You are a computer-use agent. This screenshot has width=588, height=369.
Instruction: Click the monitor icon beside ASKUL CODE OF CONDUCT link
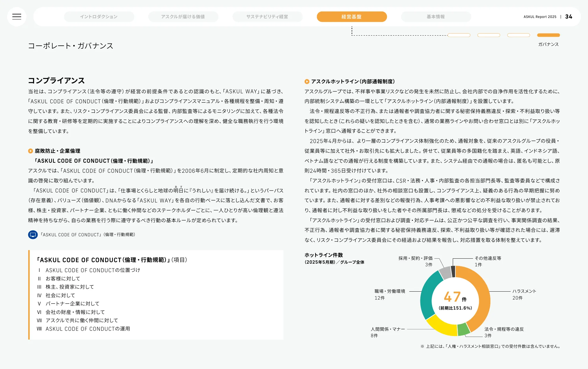pyautogui.click(x=33, y=235)
